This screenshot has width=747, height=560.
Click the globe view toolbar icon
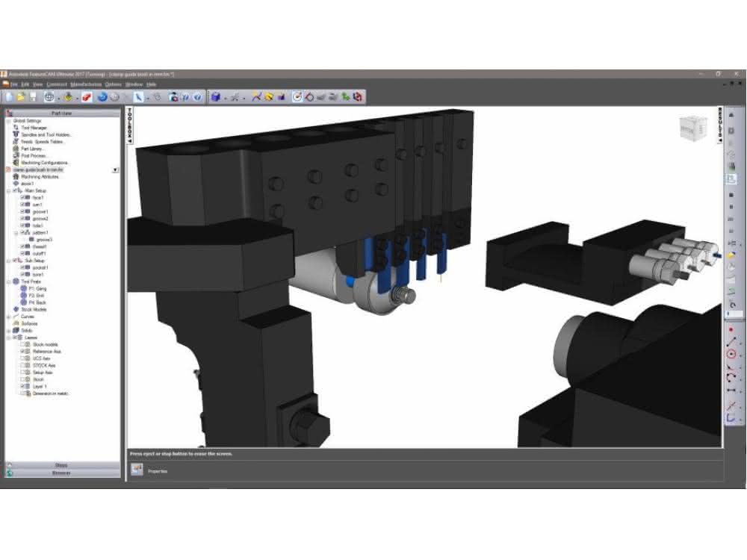point(49,97)
